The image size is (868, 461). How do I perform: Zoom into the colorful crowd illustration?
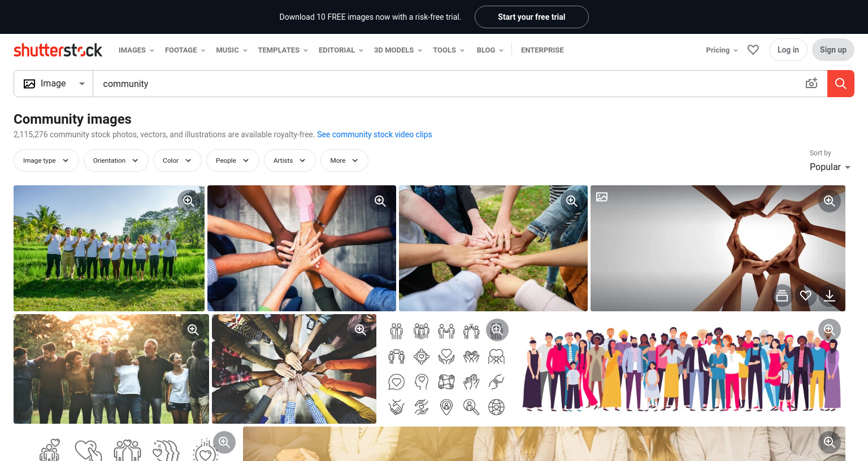(x=829, y=330)
